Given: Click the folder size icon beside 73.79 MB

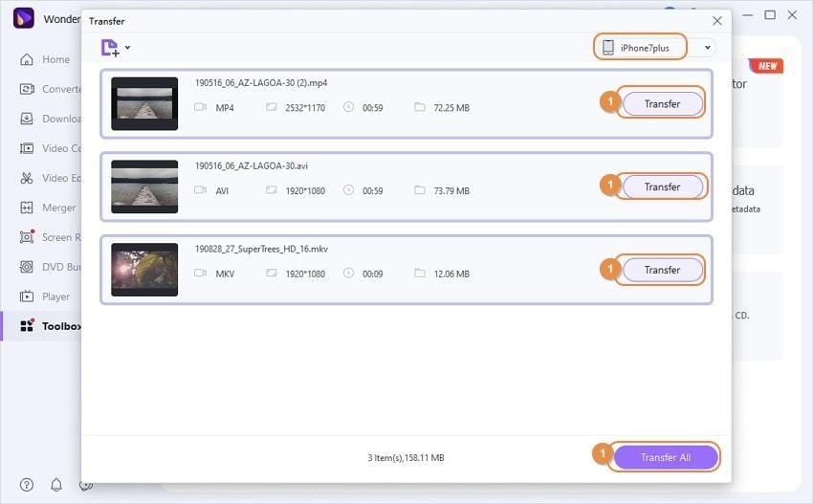Looking at the screenshot, I should 420,190.
